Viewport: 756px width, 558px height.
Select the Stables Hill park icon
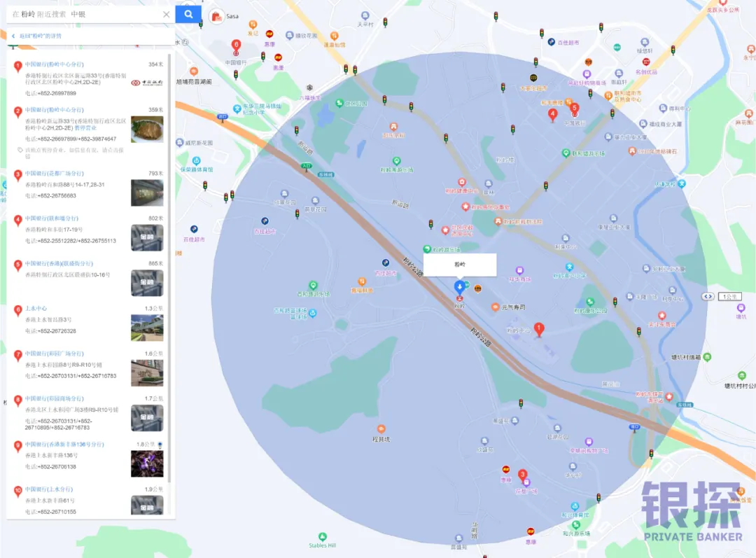tap(323, 537)
